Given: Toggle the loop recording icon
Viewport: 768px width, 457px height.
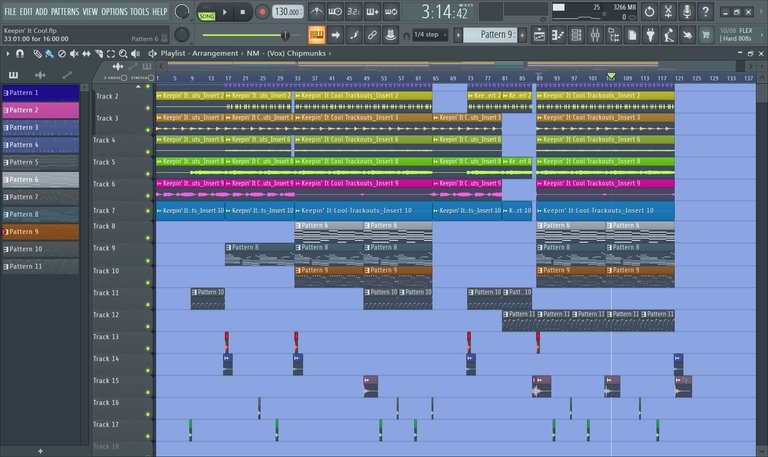Looking at the screenshot, I should point(391,11).
